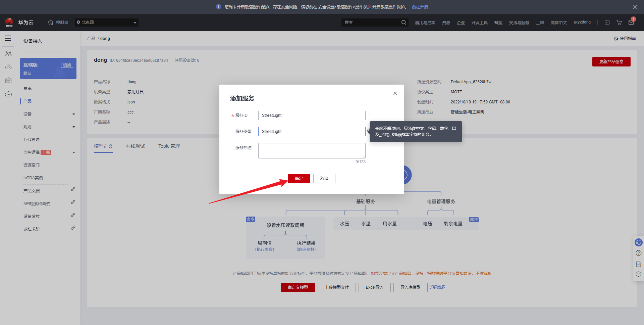Click the 上传模型文件 button
Screen dimensions: 644x325
coord(337,287)
